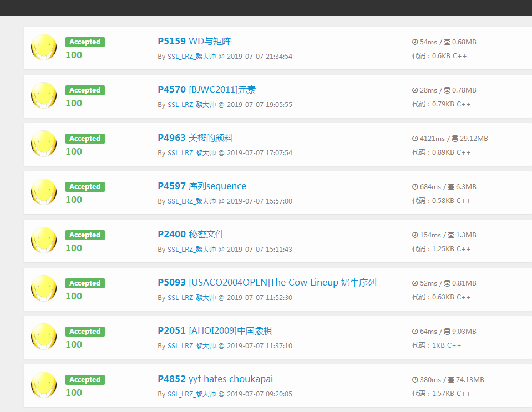Go to problem P4963 美樱的颜料
The image size is (532, 412).
coord(195,138)
